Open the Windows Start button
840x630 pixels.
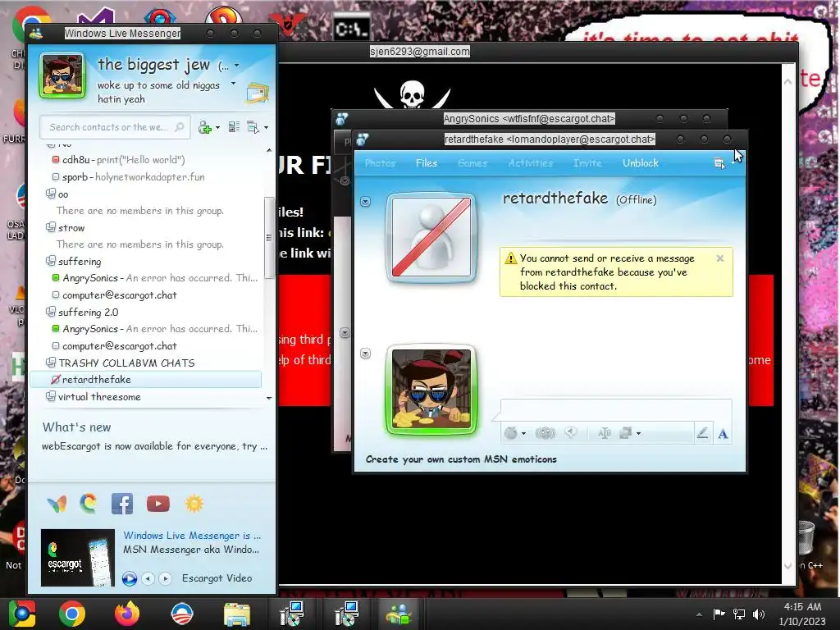pos(21,614)
